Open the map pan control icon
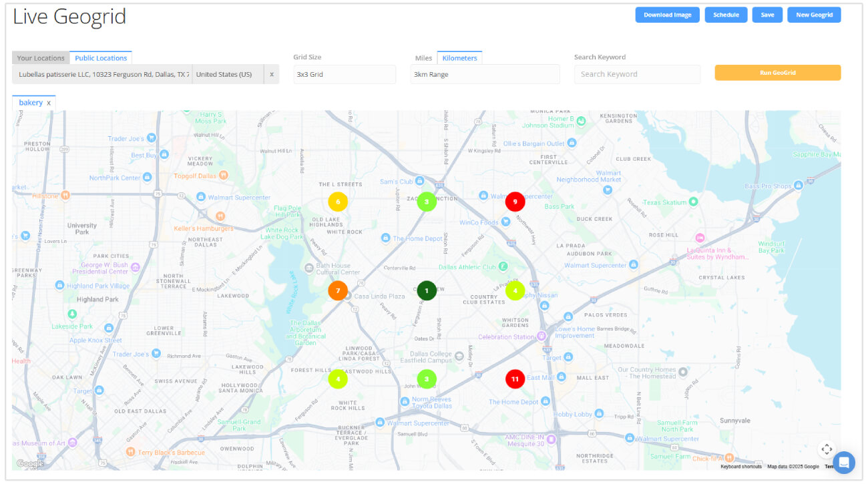Screen dimensions: 868x484 pyautogui.click(x=827, y=449)
